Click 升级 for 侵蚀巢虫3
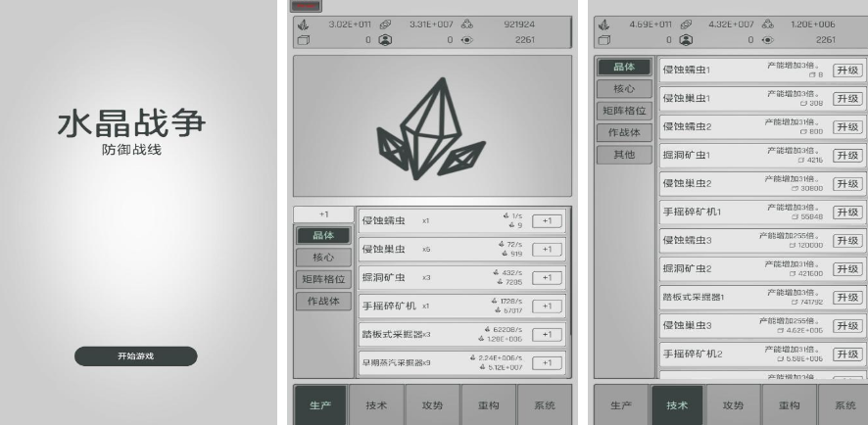868x425 pixels. 847,326
